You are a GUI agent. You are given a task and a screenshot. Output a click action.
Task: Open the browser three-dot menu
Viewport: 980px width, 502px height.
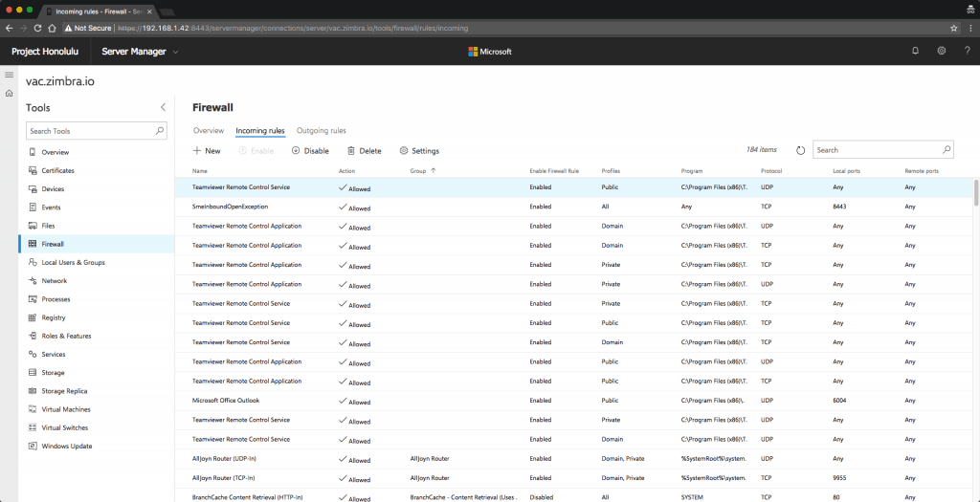(970, 28)
